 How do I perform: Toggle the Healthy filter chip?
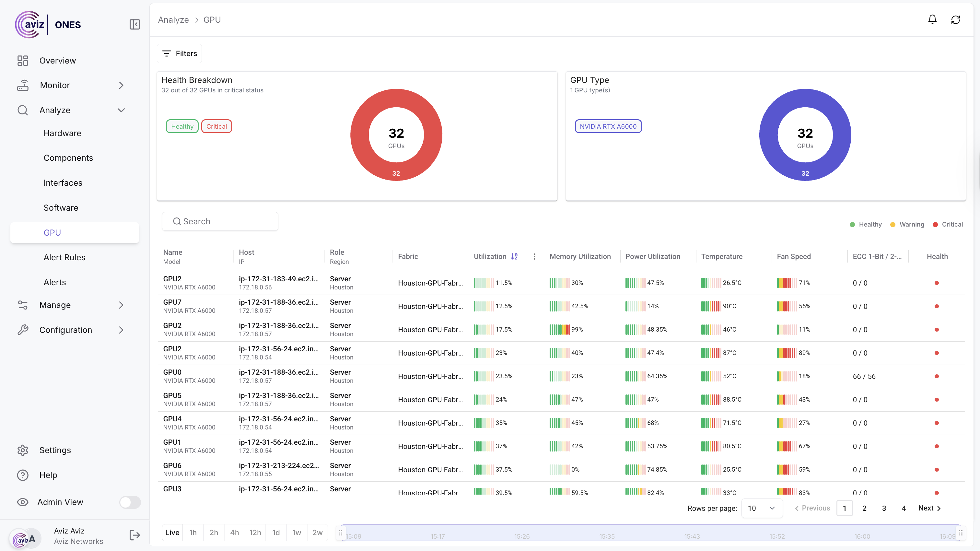(x=182, y=126)
